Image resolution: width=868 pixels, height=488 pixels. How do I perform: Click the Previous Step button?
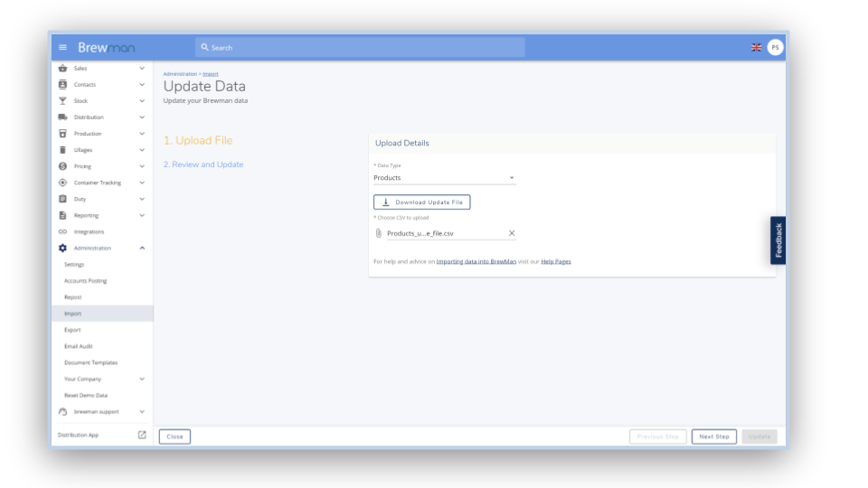[x=657, y=436]
